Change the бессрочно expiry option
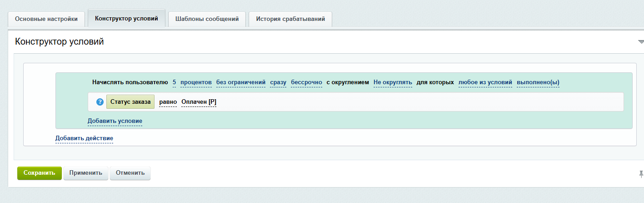644x203 pixels. pyautogui.click(x=306, y=82)
